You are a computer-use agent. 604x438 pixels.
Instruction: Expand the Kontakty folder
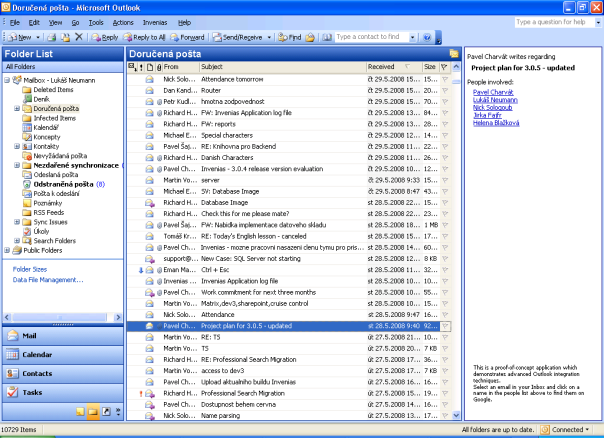tap(17, 146)
